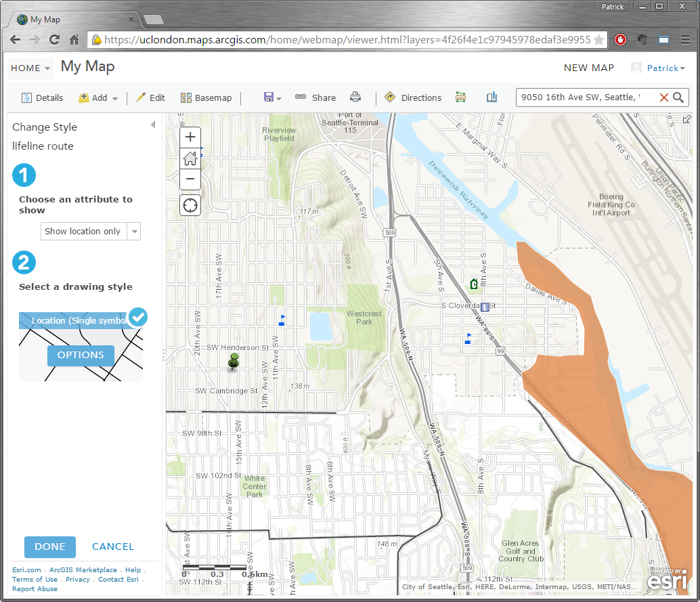
Task: Open the HOME menu
Action: (30, 68)
